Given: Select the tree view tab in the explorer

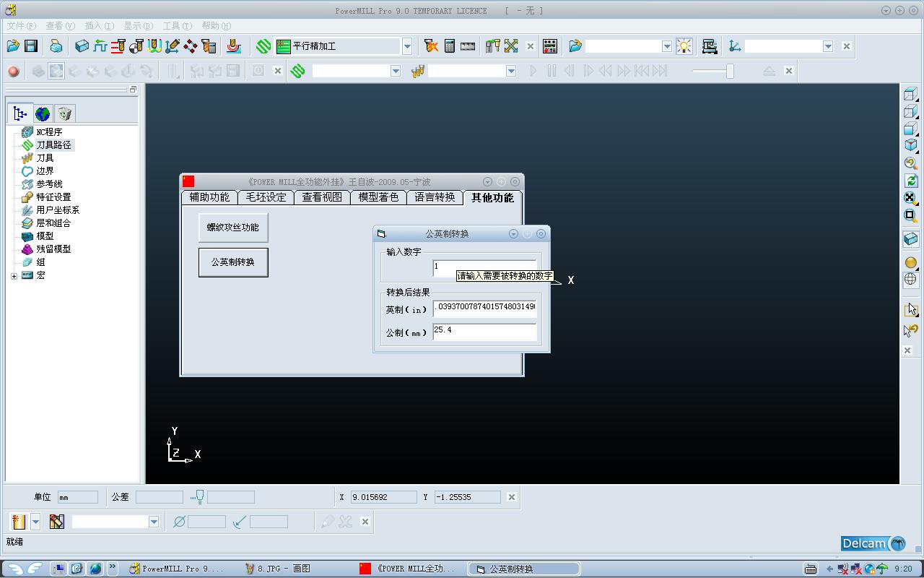Looking at the screenshot, I should (20, 113).
